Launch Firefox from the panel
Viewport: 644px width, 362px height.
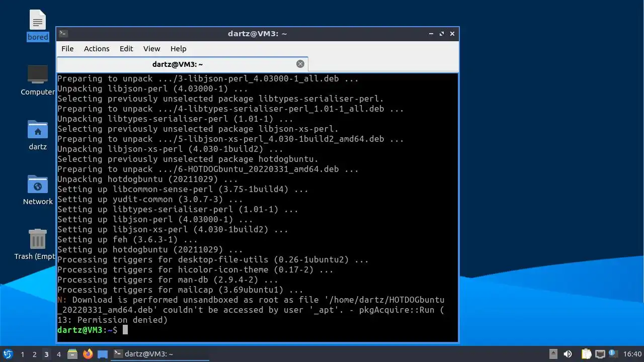point(88,354)
